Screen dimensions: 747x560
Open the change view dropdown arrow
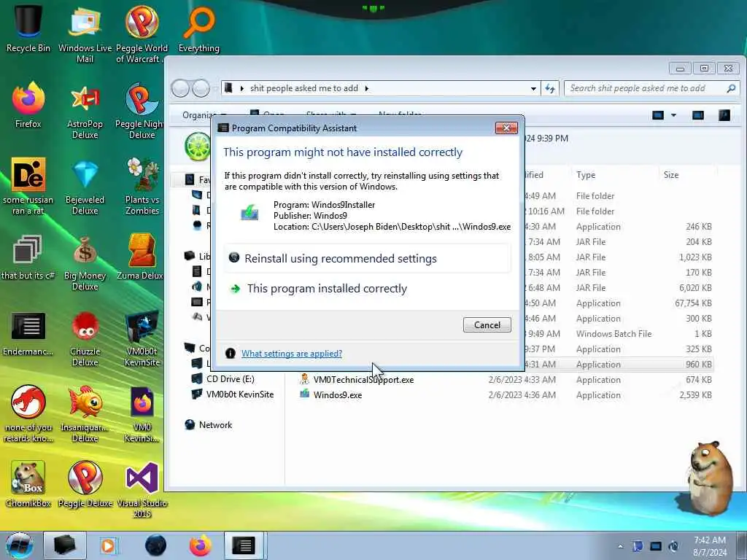673,115
